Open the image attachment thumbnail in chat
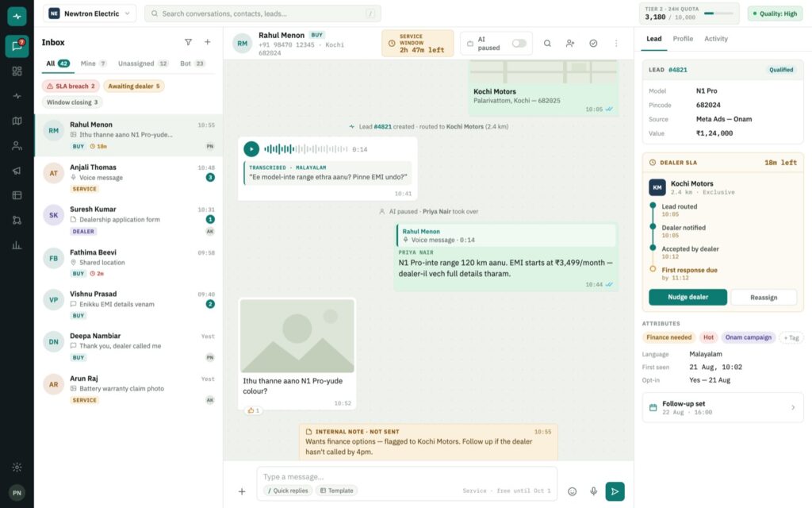The width and height of the screenshot is (812, 508). [297, 336]
